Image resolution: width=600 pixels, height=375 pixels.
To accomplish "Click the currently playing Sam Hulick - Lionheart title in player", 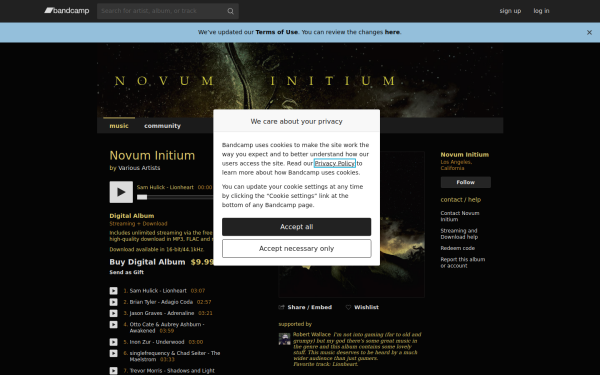I will click(165, 187).
